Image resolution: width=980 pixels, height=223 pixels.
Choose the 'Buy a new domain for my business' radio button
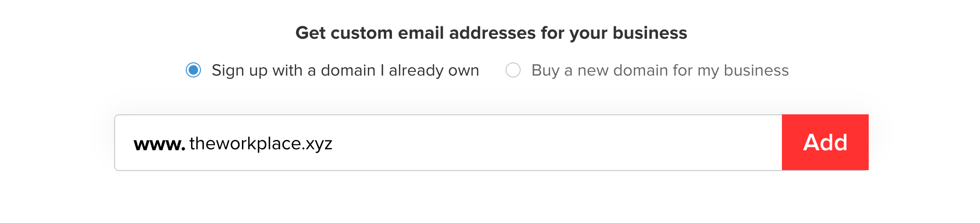(x=513, y=70)
